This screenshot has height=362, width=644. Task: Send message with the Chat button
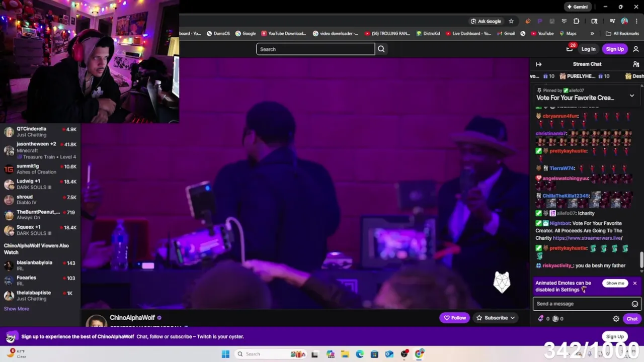pyautogui.click(x=632, y=319)
